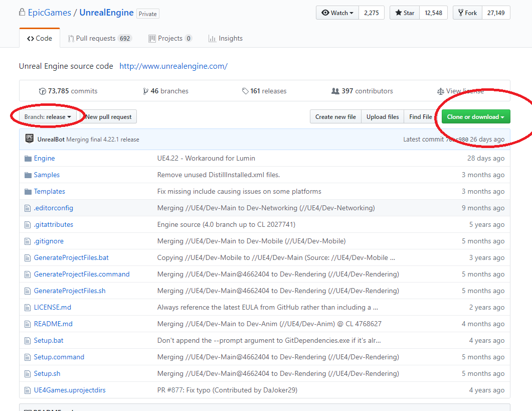The width and height of the screenshot is (532, 411).
Task: Open the Watch notifications dropdown
Action: [337, 13]
